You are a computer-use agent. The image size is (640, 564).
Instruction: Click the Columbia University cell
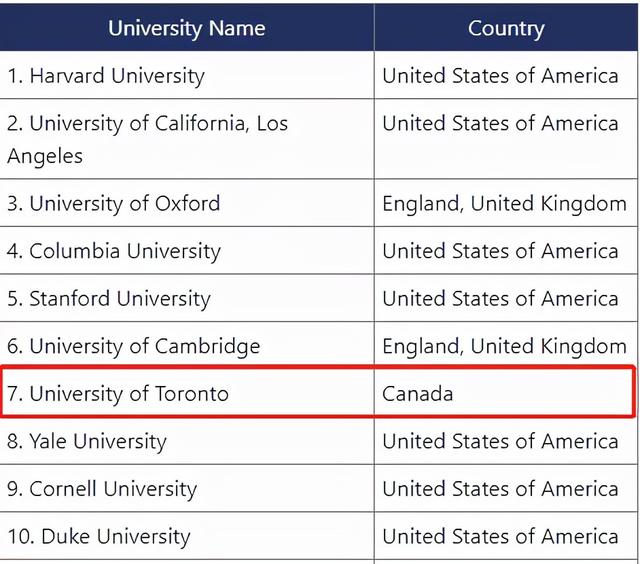[114, 251]
